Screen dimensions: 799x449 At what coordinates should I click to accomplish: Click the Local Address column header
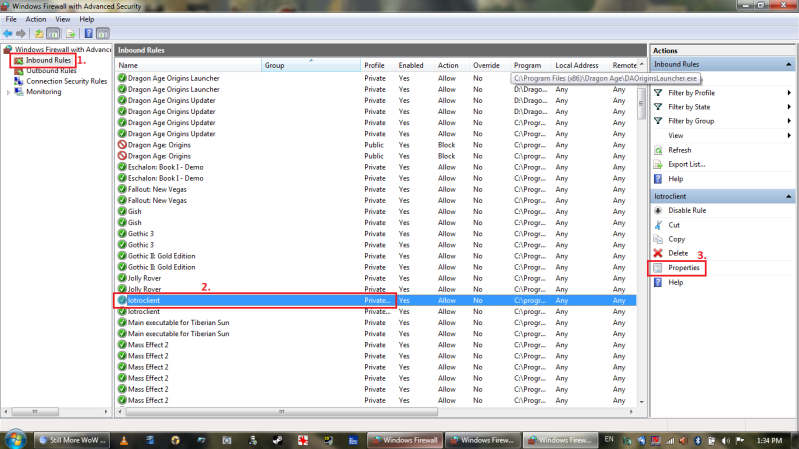click(580, 65)
